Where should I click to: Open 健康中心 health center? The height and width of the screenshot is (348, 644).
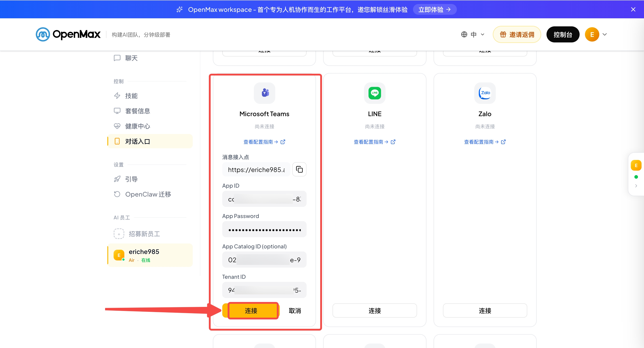pos(150,126)
